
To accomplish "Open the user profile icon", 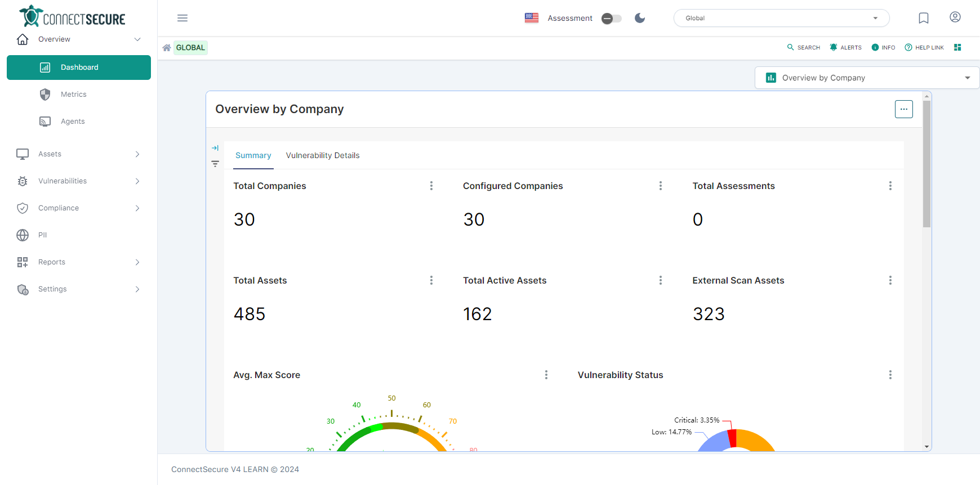I will pos(955,17).
